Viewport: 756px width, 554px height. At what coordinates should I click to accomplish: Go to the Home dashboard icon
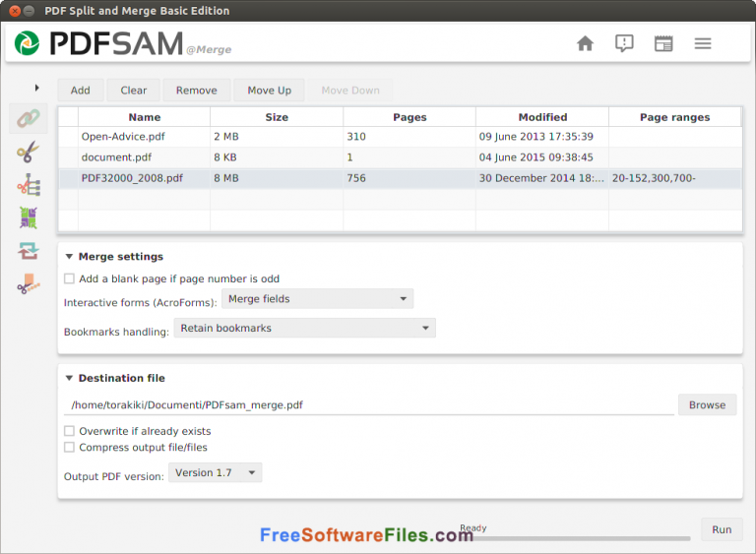[x=585, y=43]
